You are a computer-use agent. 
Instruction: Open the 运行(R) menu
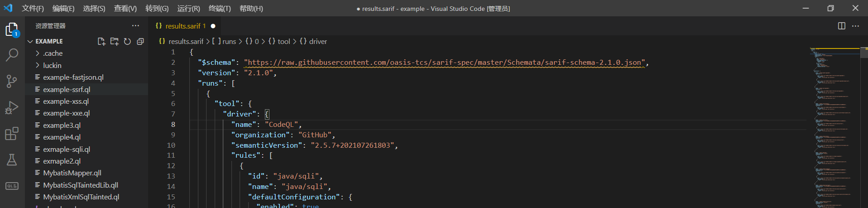[188, 8]
